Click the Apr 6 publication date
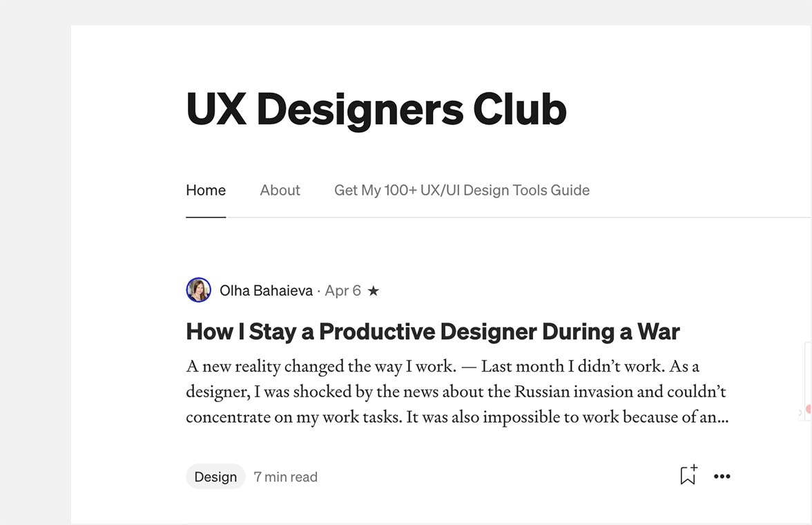 [342, 291]
